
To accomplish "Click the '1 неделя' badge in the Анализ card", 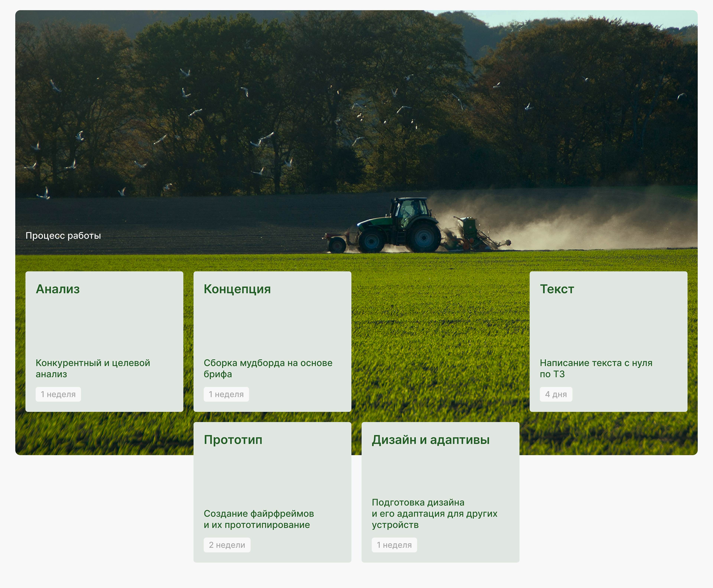I will click(58, 394).
